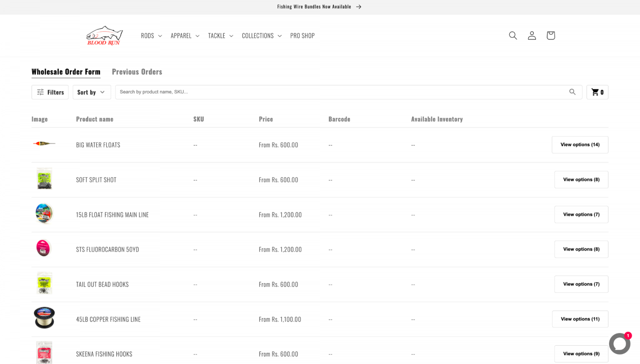Open the TACKLE menu
This screenshot has height=364, width=640.
[x=220, y=36]
